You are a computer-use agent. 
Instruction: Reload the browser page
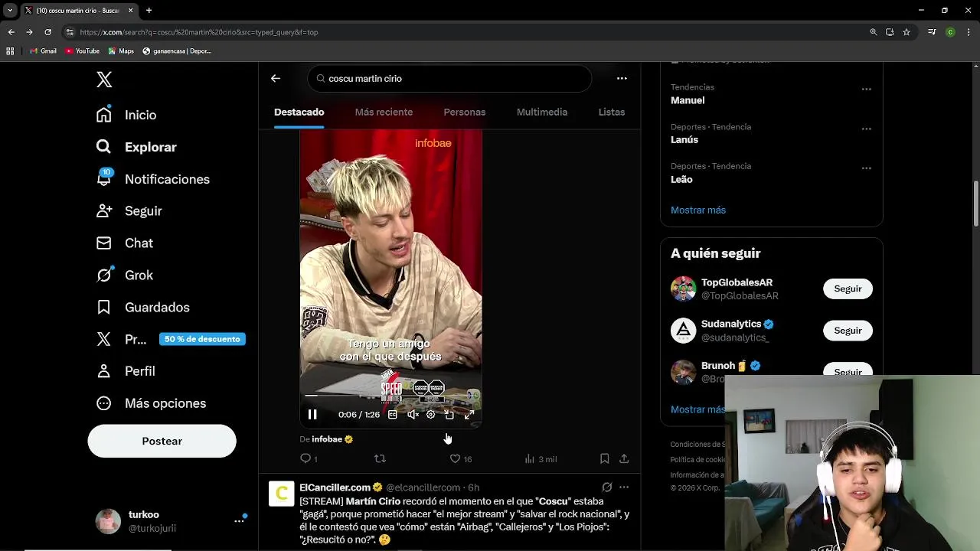pos(47,32)
